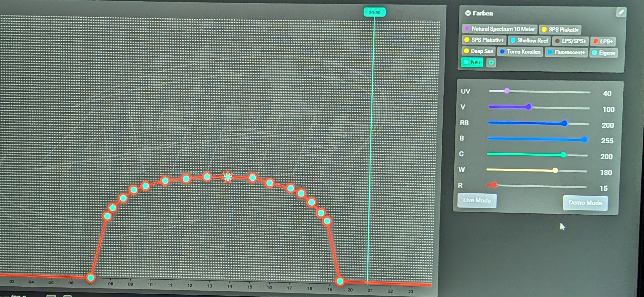The height and width of the screenshot is (297, 644).
Task: Click the pencil edit icon in Farben panel
Action: click(621, 13)
